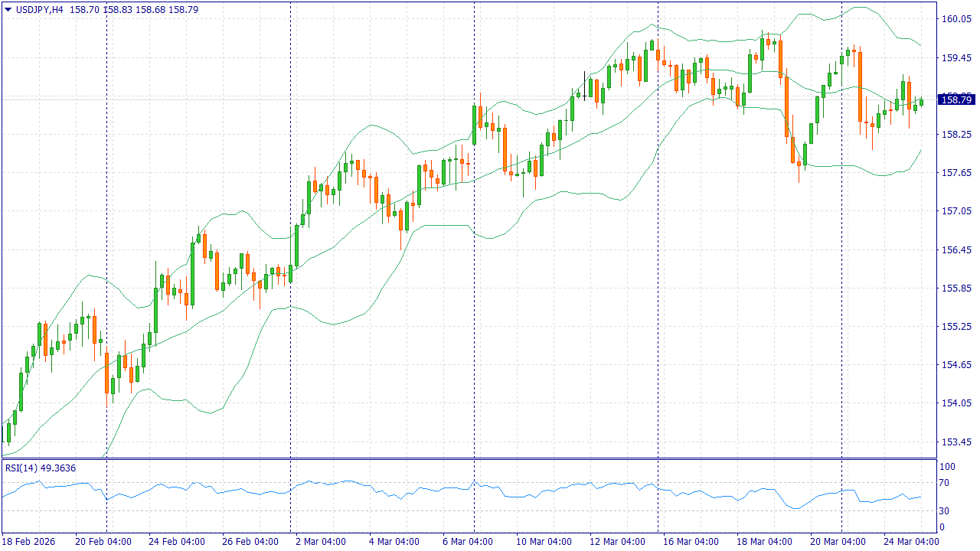
Task: Click the high value 158.83 in header
Action: 117,10
